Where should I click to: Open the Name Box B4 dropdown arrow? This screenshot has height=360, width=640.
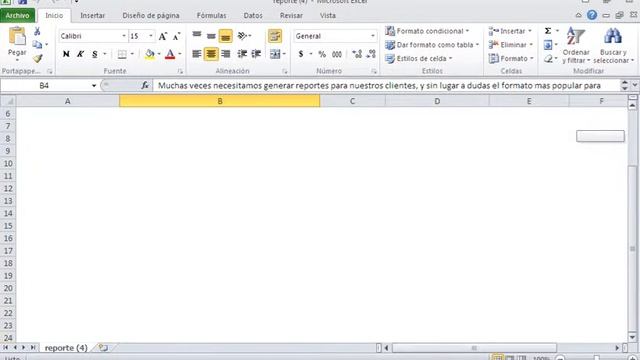point(94,85)
